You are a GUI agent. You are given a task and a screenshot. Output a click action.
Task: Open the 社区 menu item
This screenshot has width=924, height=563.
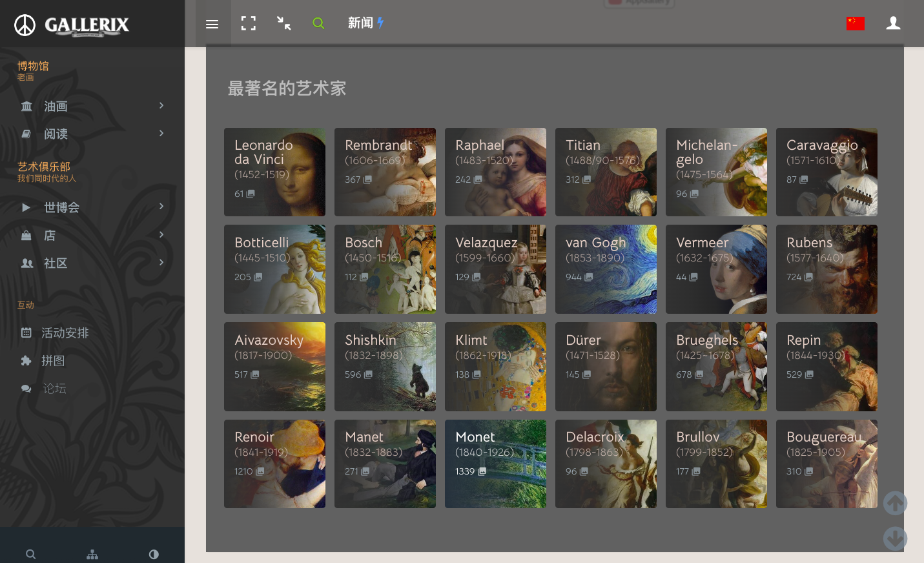pos(56,263)
